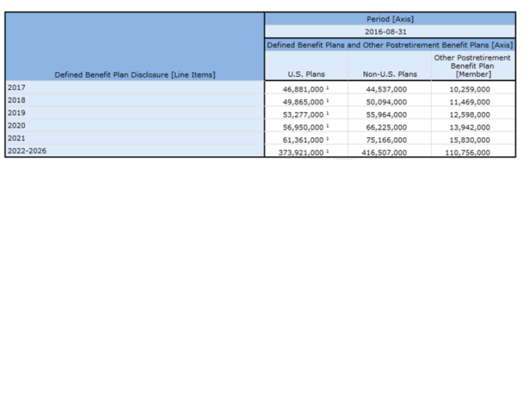Click the value 46,881,000
Viewport: 523px width, 420px height.
tap(303, 89)
